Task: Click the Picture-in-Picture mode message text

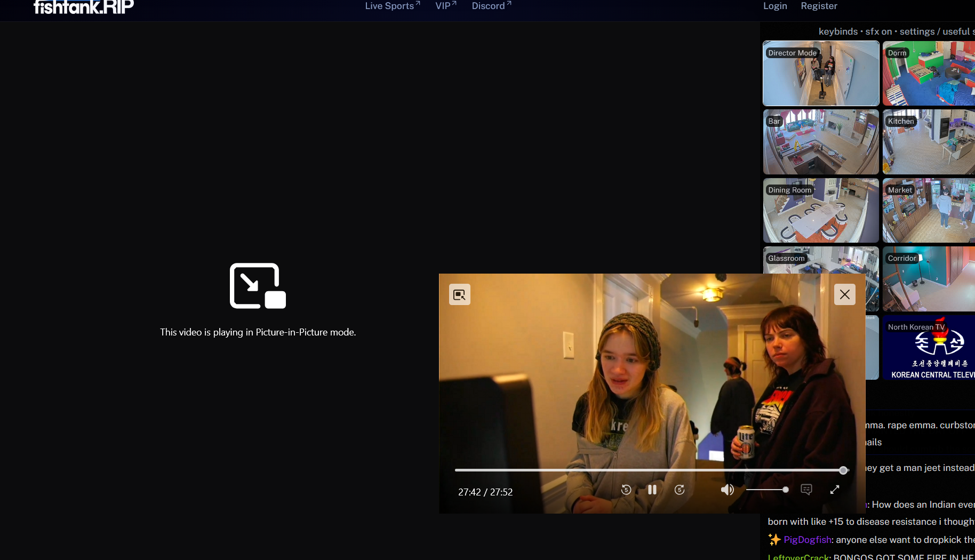Action: (x=258, y=332)
